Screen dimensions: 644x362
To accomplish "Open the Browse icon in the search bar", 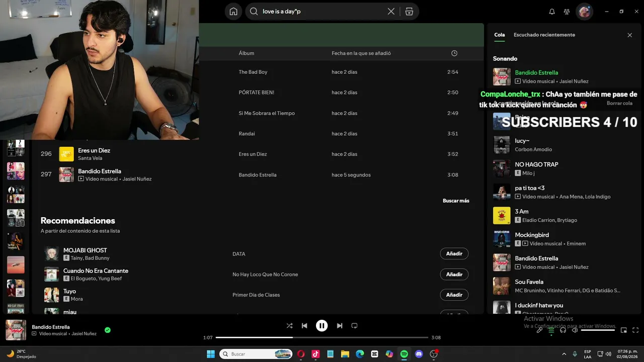I will (409, 12).
